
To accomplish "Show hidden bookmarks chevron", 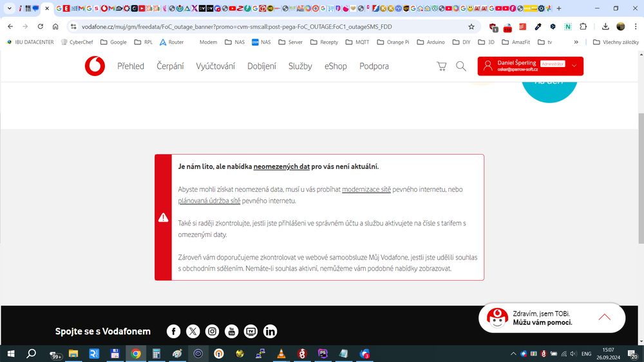I will [x=576, y=42].
